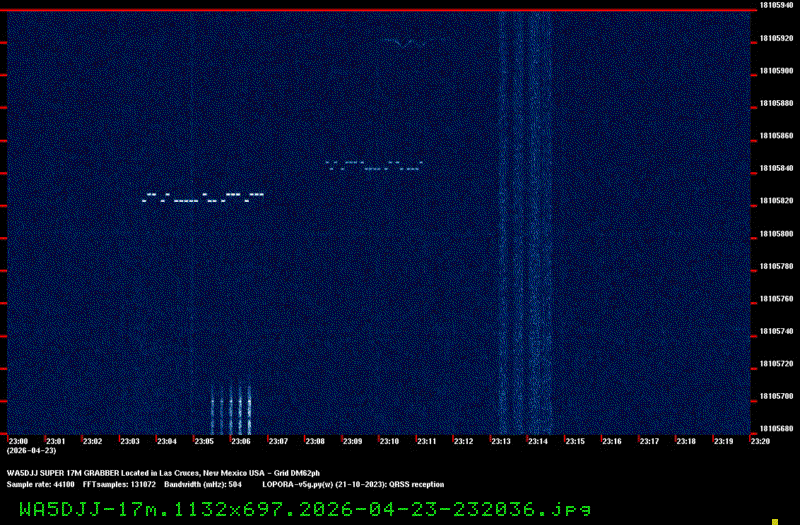The image size is (800, 525).
Task: Click the 23:20 time axis label
Action: click(760, 441)
